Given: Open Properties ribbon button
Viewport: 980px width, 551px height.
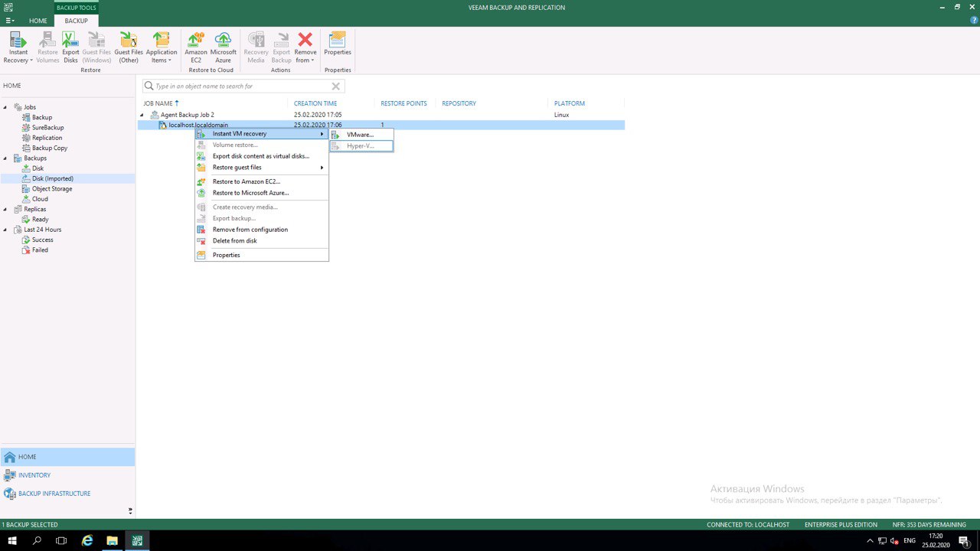Looking at the screenshot, I should (338, 44).
